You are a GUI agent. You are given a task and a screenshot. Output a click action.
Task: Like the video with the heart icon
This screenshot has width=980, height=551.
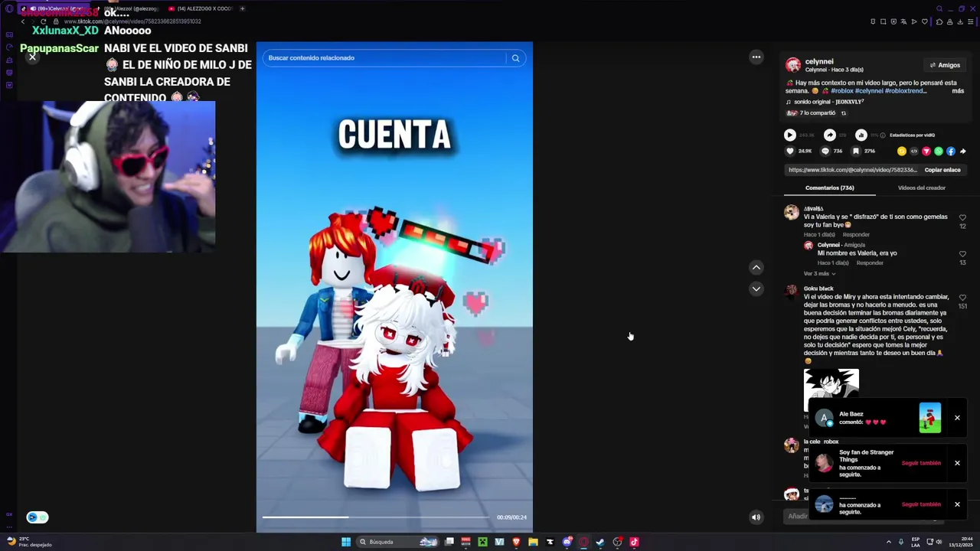point(790,152)
